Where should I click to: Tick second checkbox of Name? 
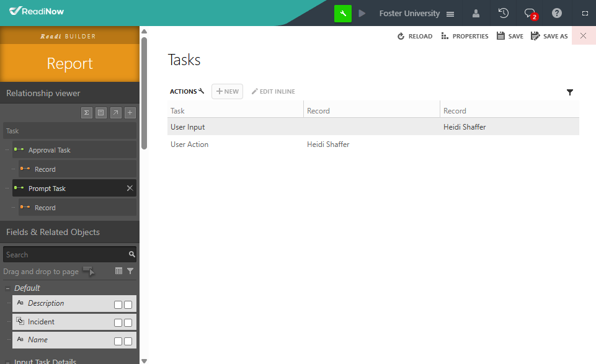128,341
